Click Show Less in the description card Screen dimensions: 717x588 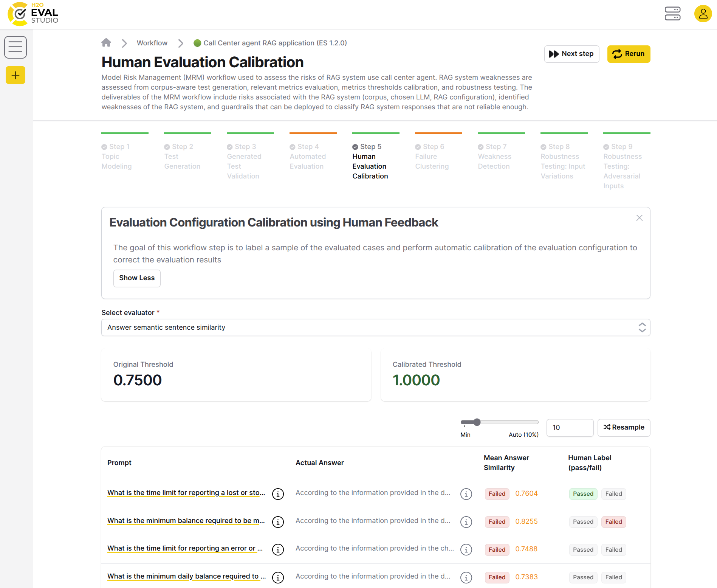click(x=137, y=278)
